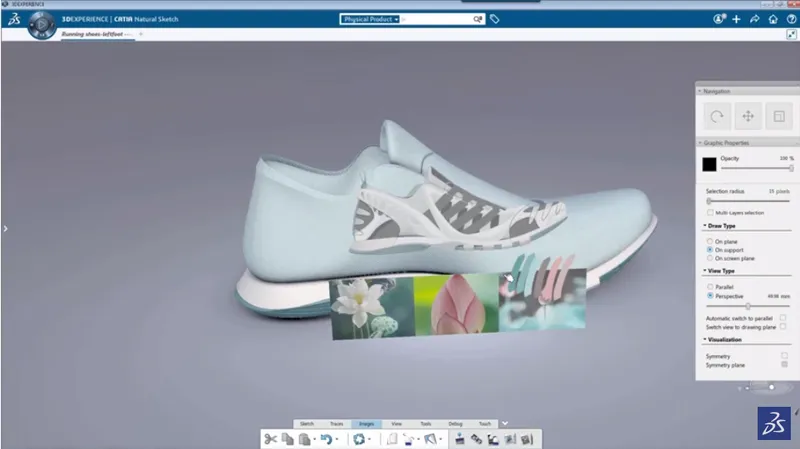Switch to the Debug tab
The image size is (800, 449).
456,423
